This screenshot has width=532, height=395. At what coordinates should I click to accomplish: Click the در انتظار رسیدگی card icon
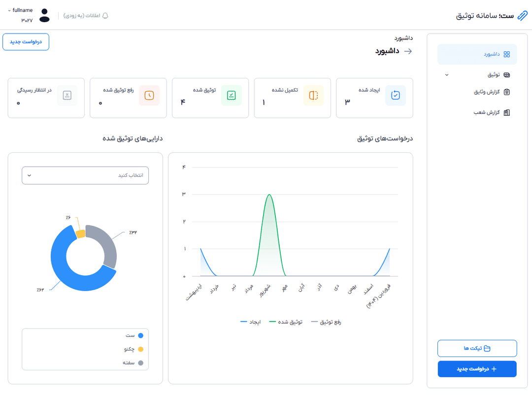[x=67, y=96]
